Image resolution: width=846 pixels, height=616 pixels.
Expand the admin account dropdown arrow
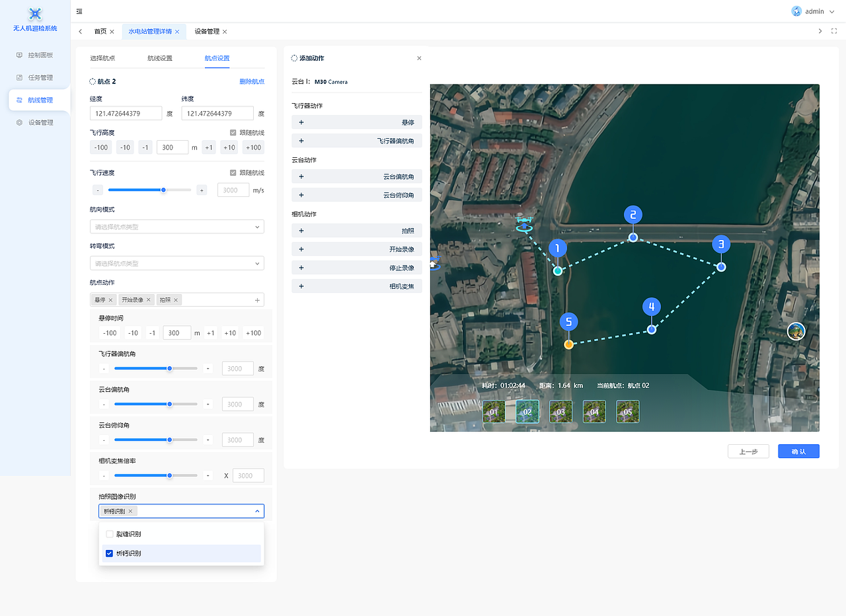point(831,11)
